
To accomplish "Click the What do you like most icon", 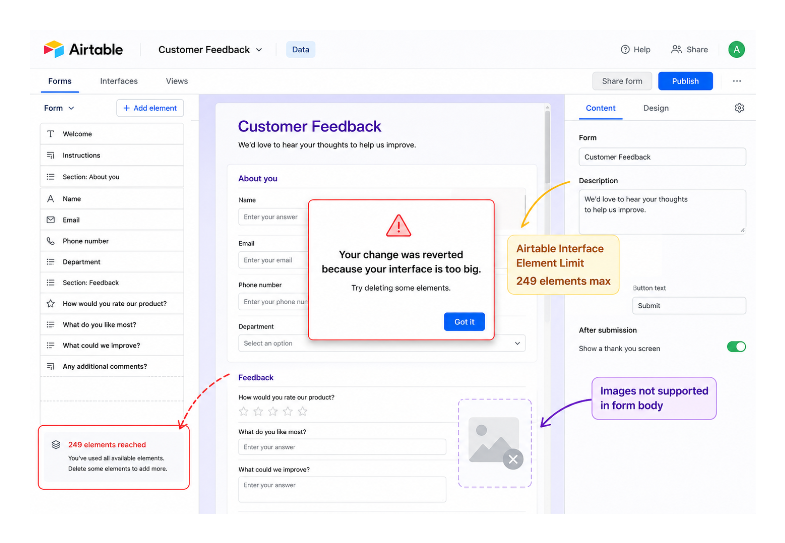I will point(51,324).
